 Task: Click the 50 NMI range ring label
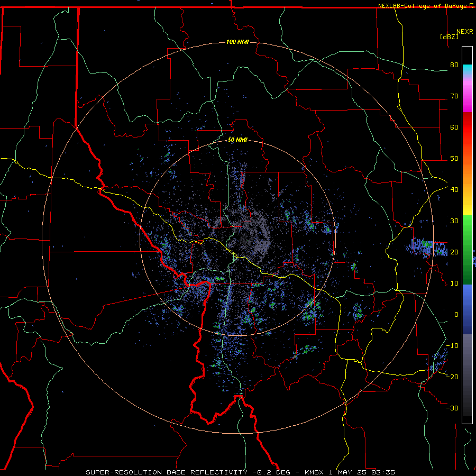pyautogui.click(x=237, y=140)
